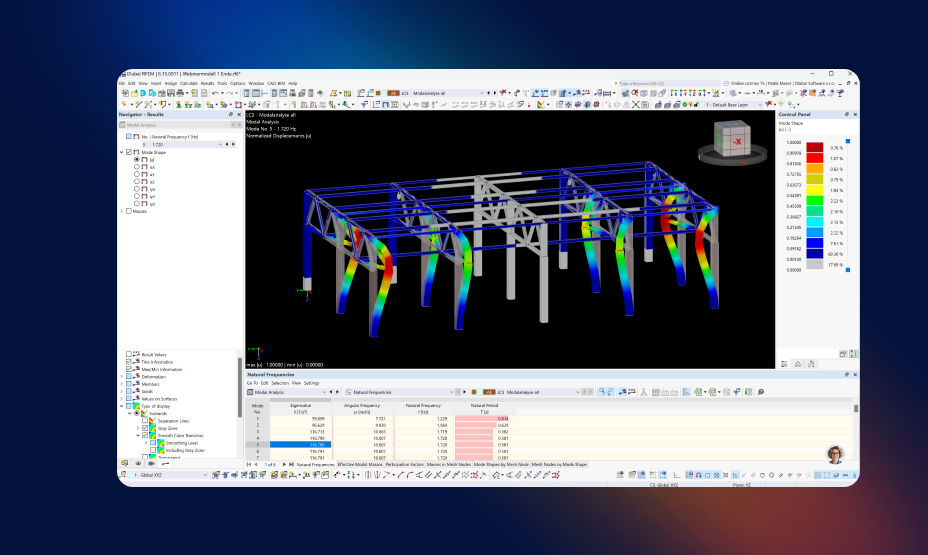928x555 pixels.
Task: Click the red X delete icon in second toolbar
Action: click(x=636, y=105)
